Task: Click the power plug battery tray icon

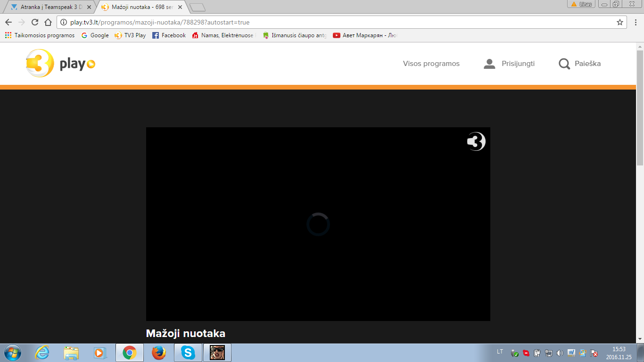Action: coord(537,353)
